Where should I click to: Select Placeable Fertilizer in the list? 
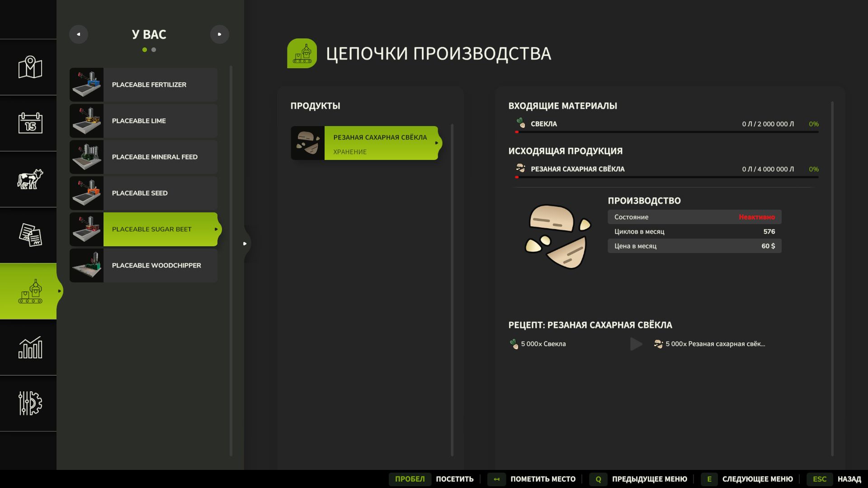(149, 85)
